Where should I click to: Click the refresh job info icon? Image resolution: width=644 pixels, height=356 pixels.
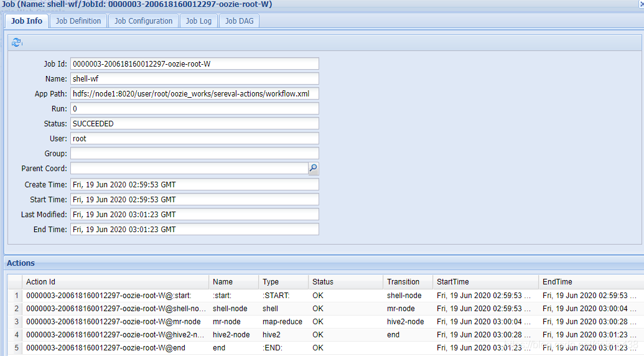point(16,42)
